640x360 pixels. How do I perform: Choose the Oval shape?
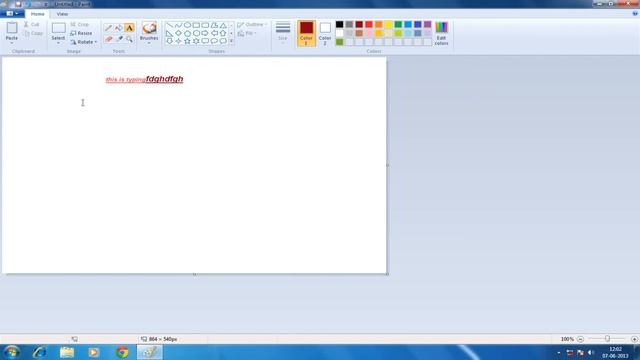(x=187, y=25)
